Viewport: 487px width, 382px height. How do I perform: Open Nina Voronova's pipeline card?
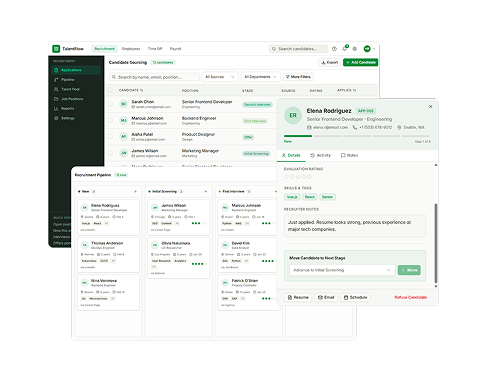[108, 293]
